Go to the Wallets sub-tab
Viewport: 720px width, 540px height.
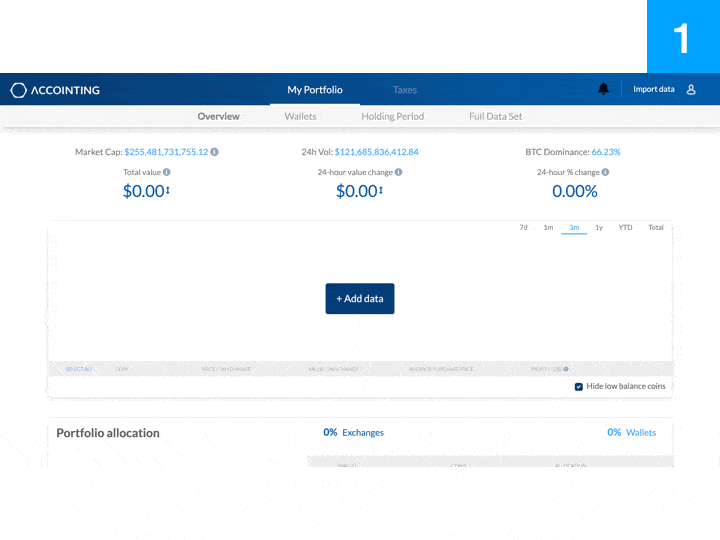coord(300,116)
